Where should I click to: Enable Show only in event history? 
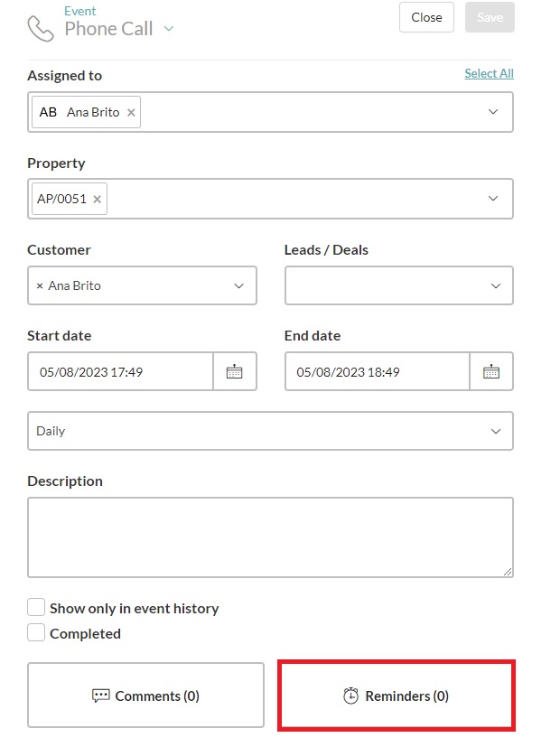[x=36, y=608]
